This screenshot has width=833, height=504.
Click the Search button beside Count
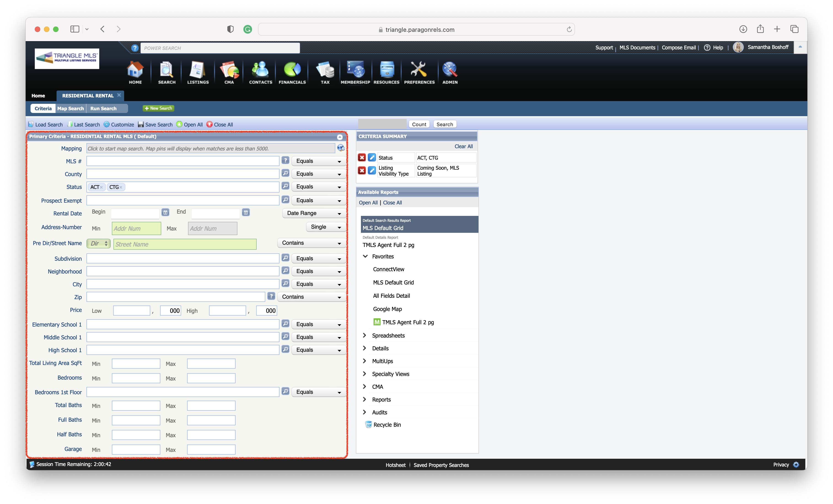click(x=445, y=124)
